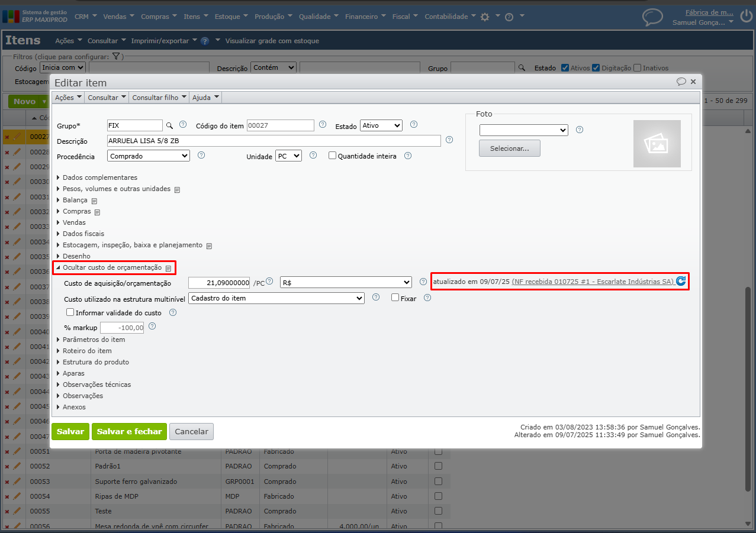The width and height of the screenshot is (756, 533).
Task: Click the filter funnel icon in Filtros
Action: [x=116, y=57]
